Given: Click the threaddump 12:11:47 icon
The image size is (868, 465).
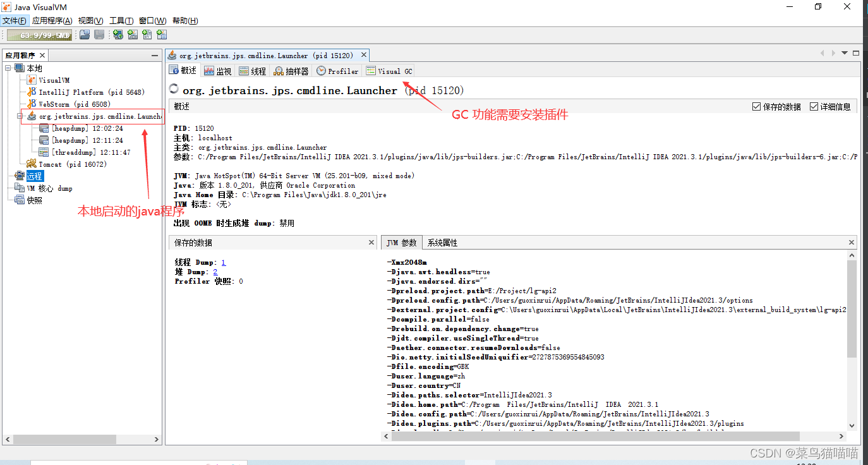Looking at the screenshot, I should point(44,152).
